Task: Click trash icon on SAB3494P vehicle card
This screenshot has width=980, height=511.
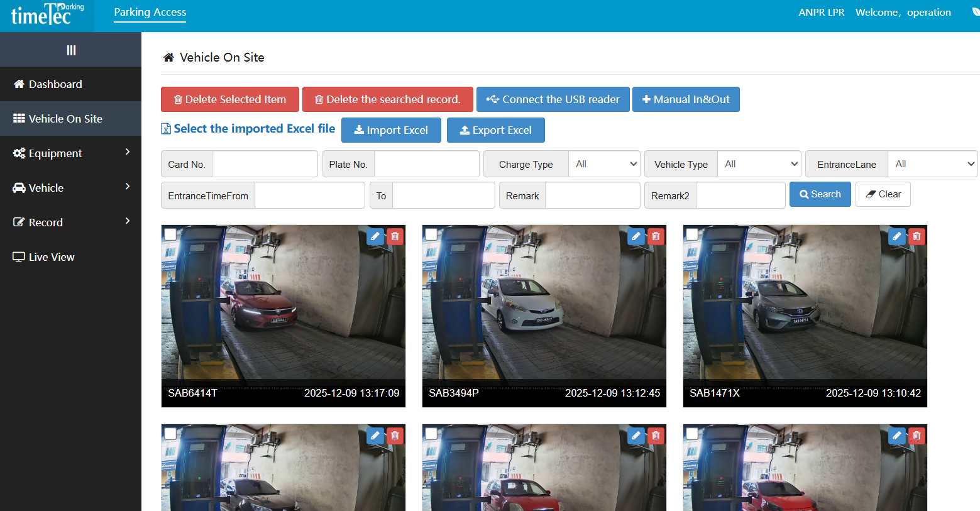Action: 656,236
